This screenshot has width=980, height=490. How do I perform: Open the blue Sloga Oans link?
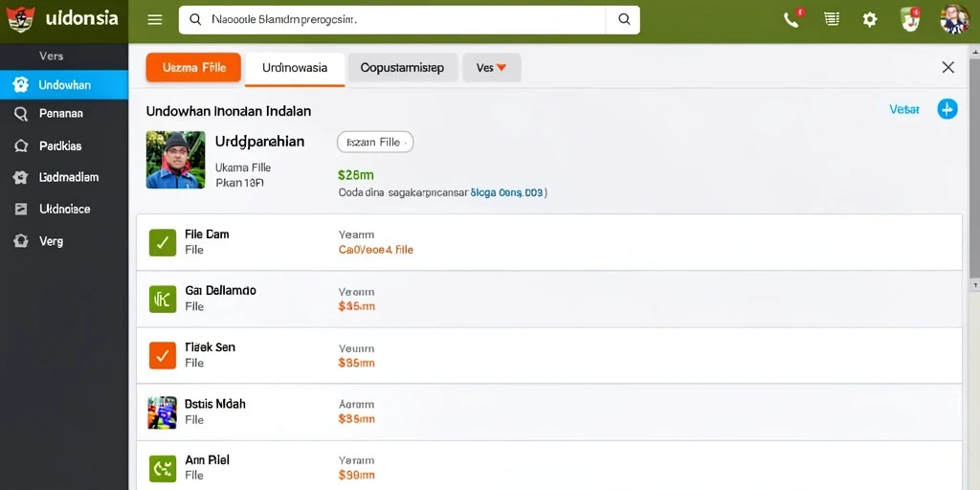pos(509,193)
